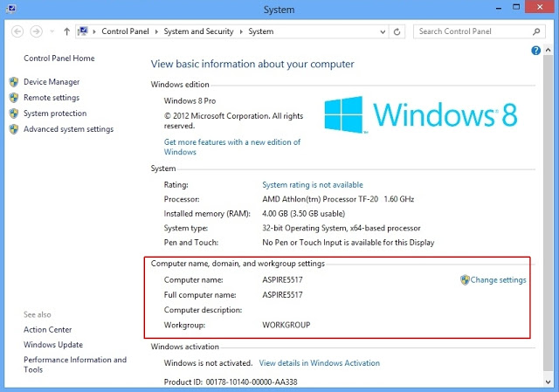Viewport: 559px width, 392px height.
Task: Open recent locations dropdown next to Forward
Action: pos(52,31)
